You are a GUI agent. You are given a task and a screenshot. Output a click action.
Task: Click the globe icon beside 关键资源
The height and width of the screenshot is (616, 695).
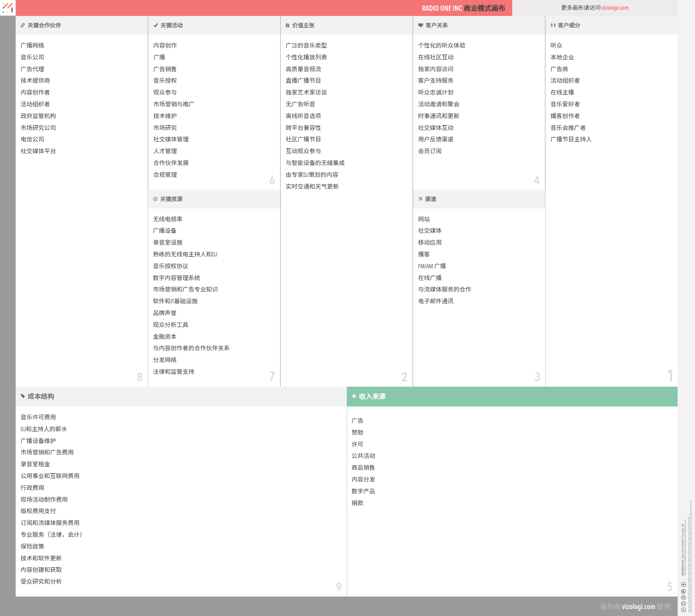pos(155,199)
